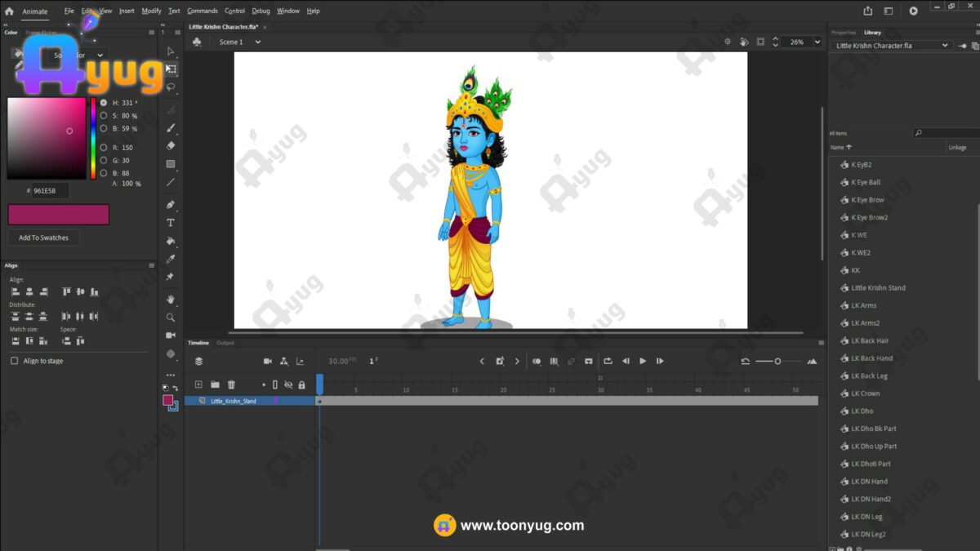This screenshot has width=980, height=551.
Task: Click the hex color input field
Action: pos(51,190)
